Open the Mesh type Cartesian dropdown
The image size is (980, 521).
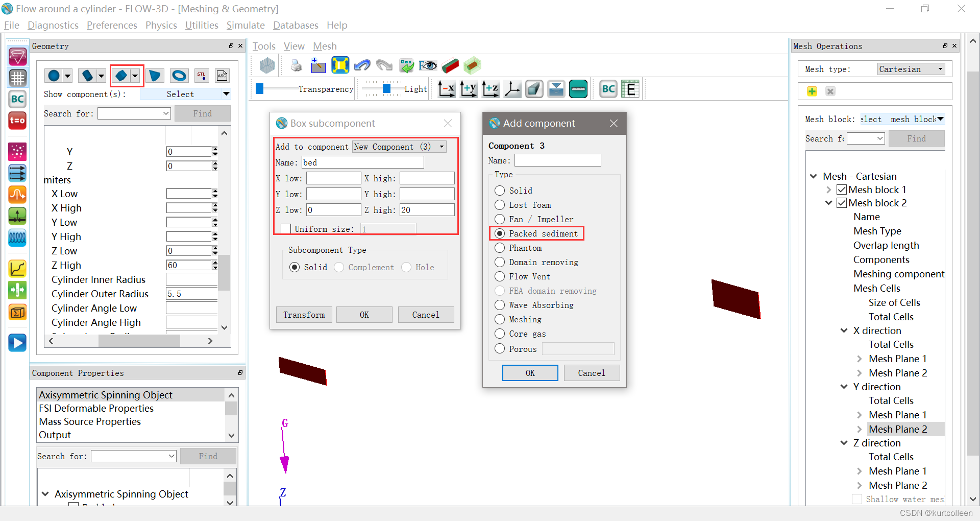tap(911, 69)
